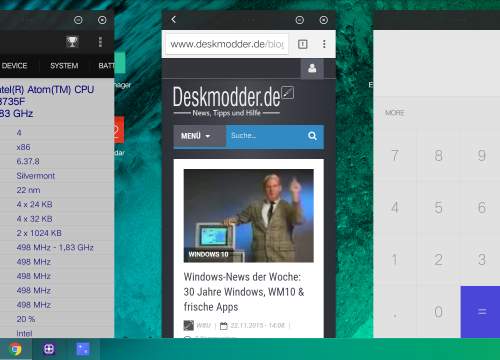500x360 pixels.
Task: Go back in the browser window
Action: [174, 20]
